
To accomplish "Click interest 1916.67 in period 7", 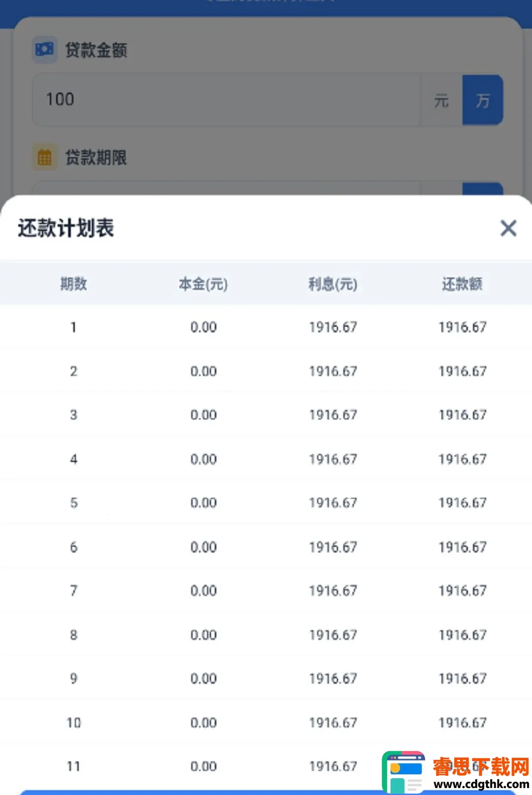I will 333,590.
